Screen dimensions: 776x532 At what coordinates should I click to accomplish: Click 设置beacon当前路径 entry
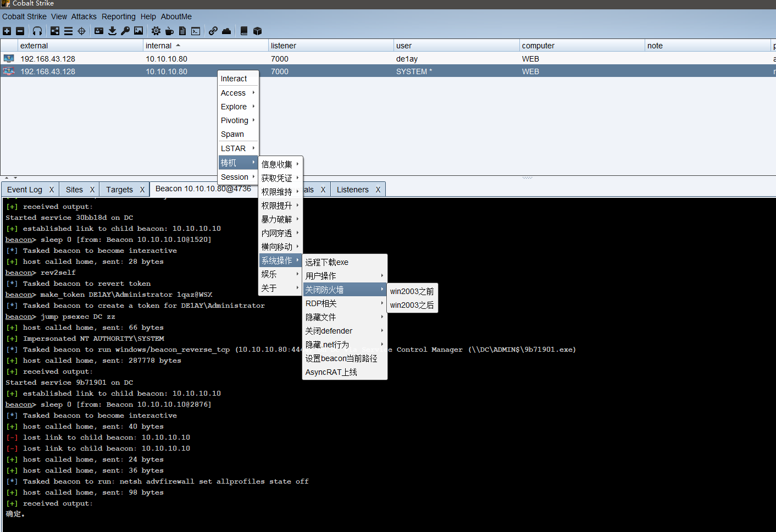[x=345, y=358]
